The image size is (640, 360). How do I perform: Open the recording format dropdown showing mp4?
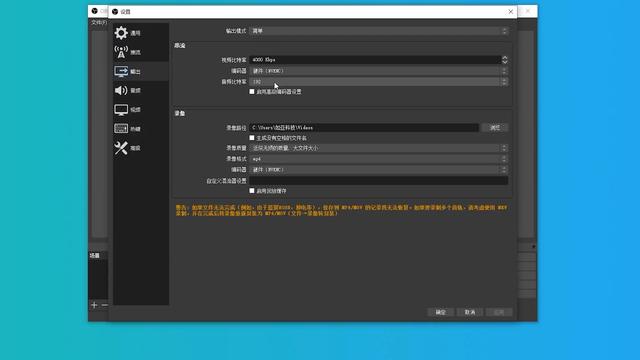(378, 159)
